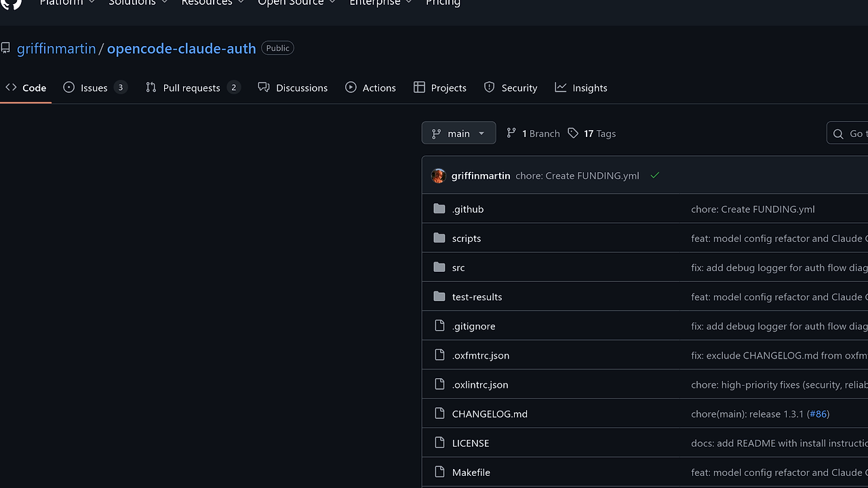
Task: Click the folder icon of test-results row
Action: 439,296
